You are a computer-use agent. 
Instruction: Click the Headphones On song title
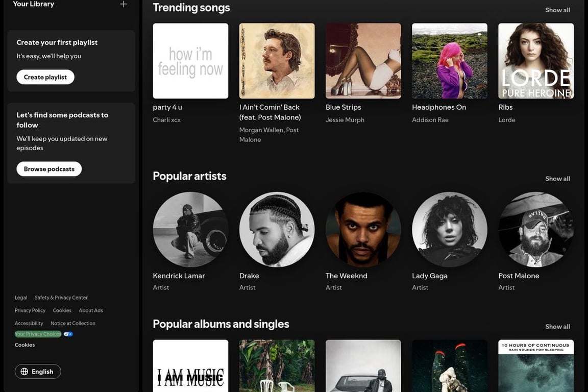[x=439, y=107]
